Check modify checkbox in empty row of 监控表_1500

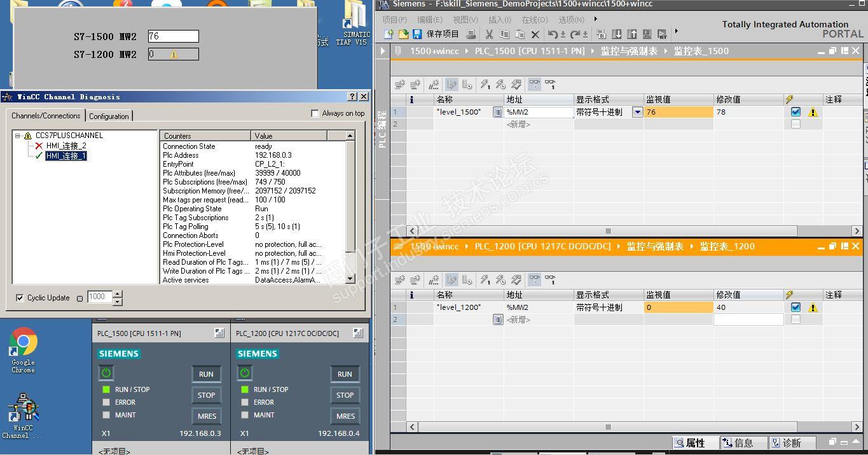coord(796,124)
